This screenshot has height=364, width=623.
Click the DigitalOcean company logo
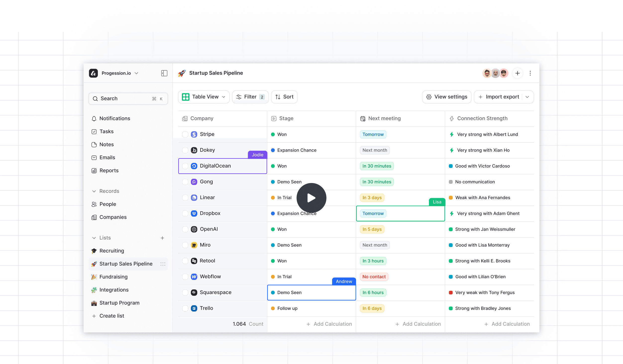click(194, 166)
